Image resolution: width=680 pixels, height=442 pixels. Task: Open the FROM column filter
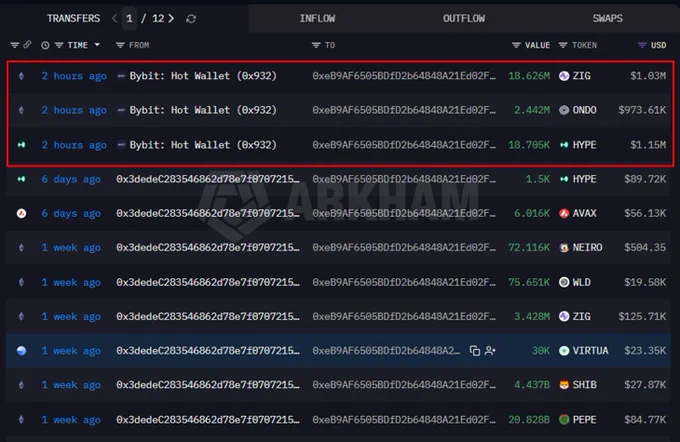120,45
